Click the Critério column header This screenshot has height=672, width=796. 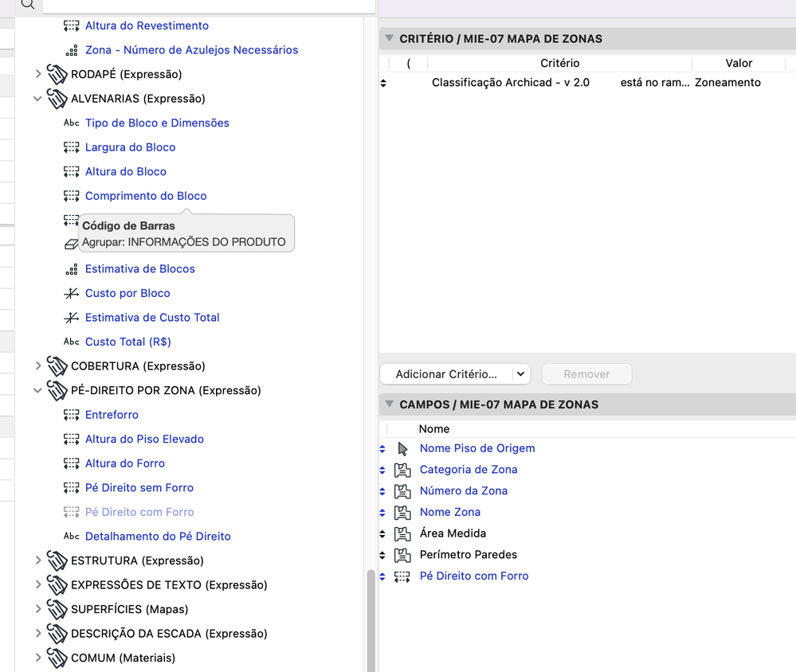coord(559,63)
